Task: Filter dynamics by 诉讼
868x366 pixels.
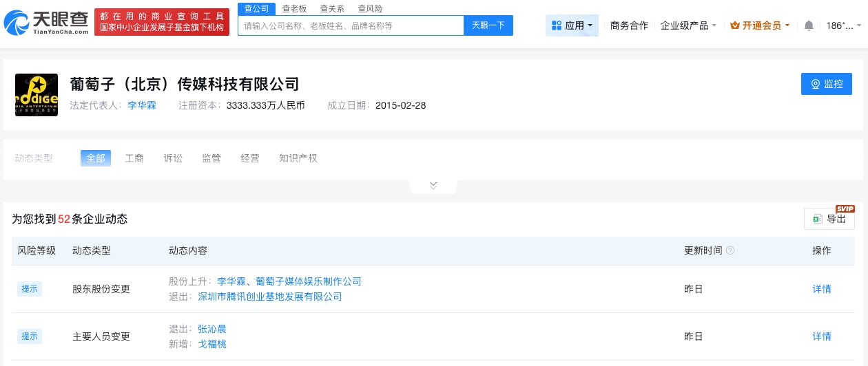Action: click(x=173, y=158)
